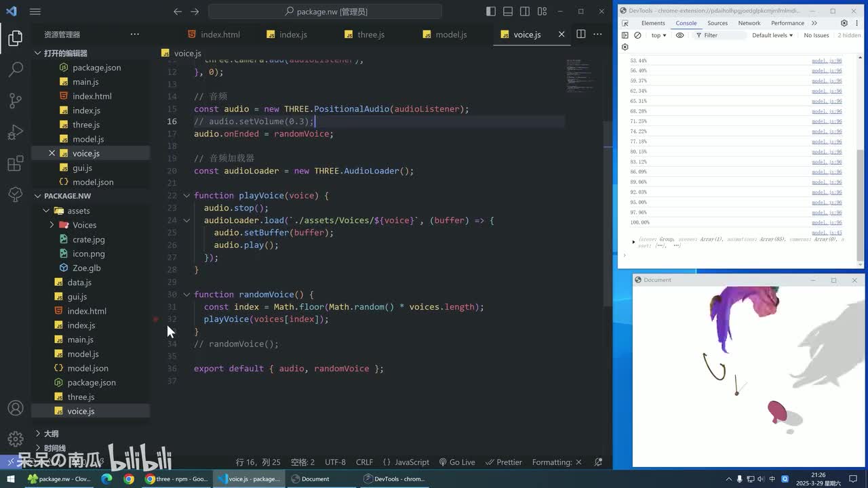
Task: Toggle the primary sidebar layout button
Action: pyautogui.click(x=491, y=12)
